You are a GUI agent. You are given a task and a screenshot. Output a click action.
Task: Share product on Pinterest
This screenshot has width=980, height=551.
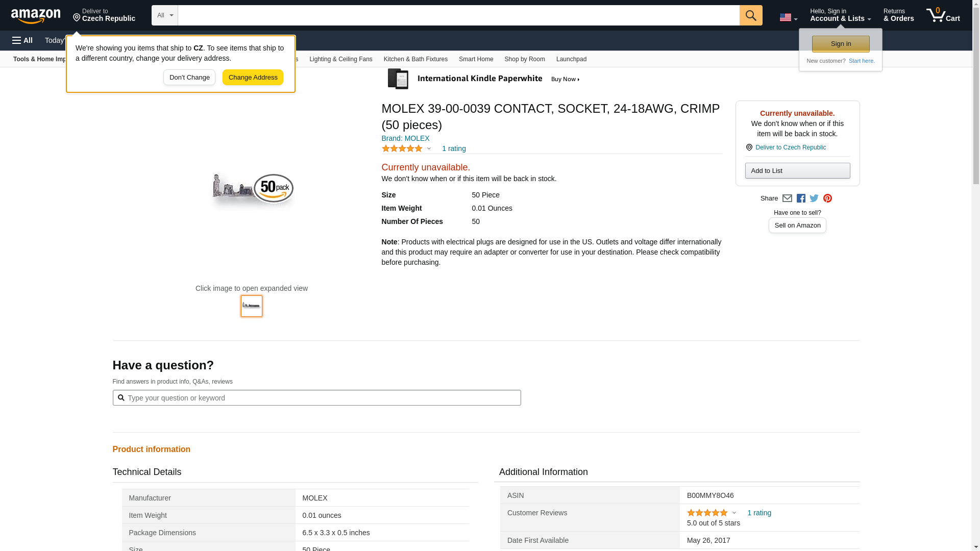(x=827, y=198)
